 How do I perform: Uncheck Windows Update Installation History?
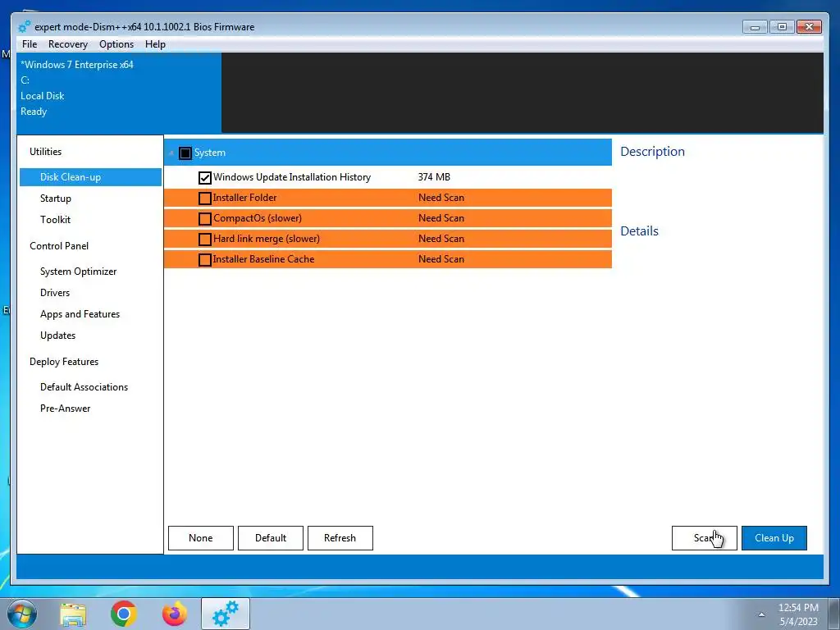[x=204, y=177]
